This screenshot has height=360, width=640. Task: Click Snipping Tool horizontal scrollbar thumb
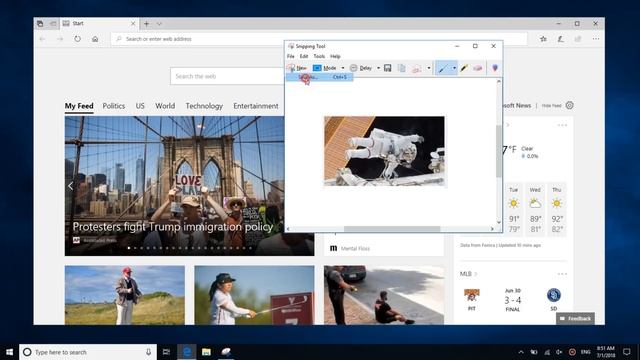click(x=392, y=229)
